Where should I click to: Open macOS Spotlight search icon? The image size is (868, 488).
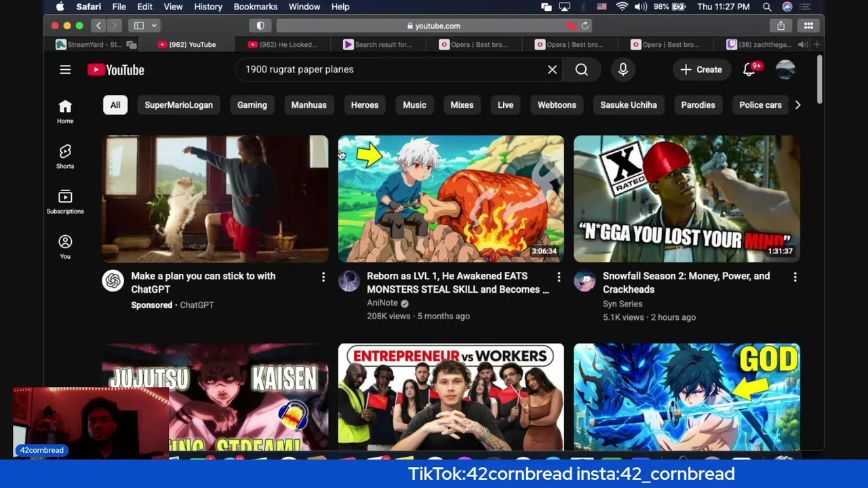[x=767, y=7]
